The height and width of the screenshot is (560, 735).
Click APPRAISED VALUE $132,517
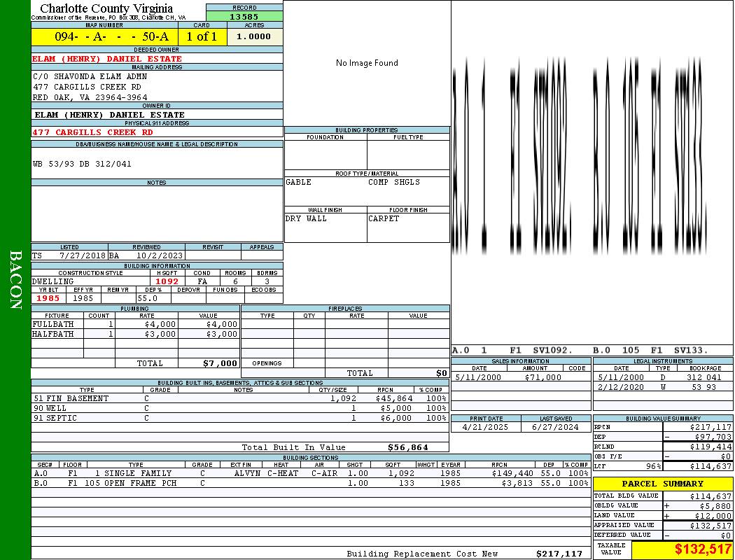point(710,526)
